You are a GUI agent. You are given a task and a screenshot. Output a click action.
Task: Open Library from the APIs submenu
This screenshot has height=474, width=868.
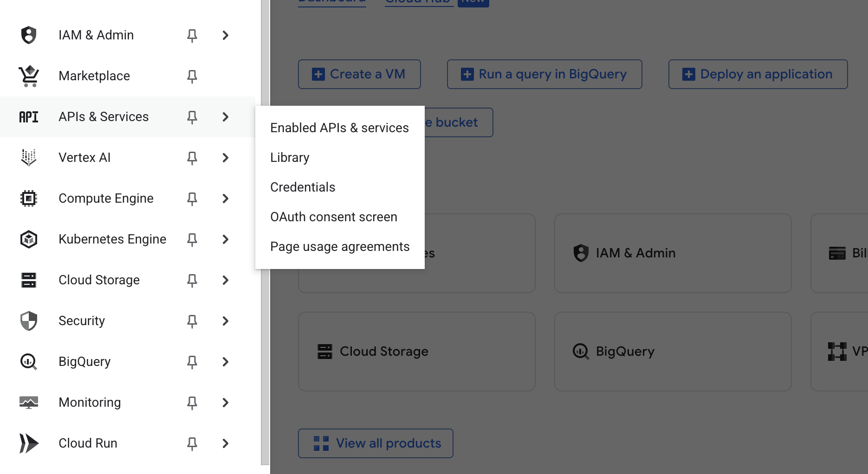pos(340,158)
